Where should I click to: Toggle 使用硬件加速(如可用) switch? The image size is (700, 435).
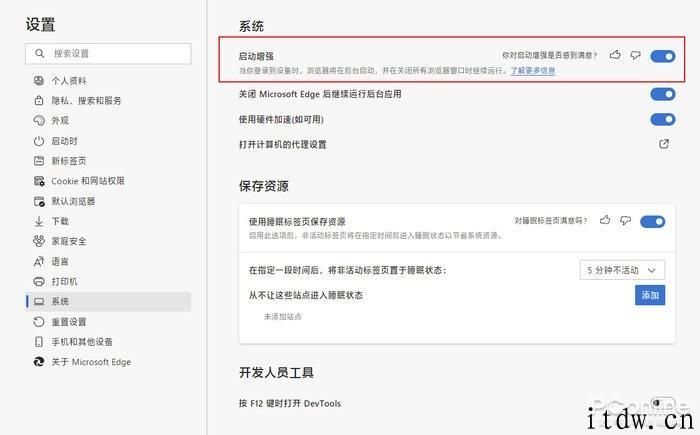tap(662, 119)
